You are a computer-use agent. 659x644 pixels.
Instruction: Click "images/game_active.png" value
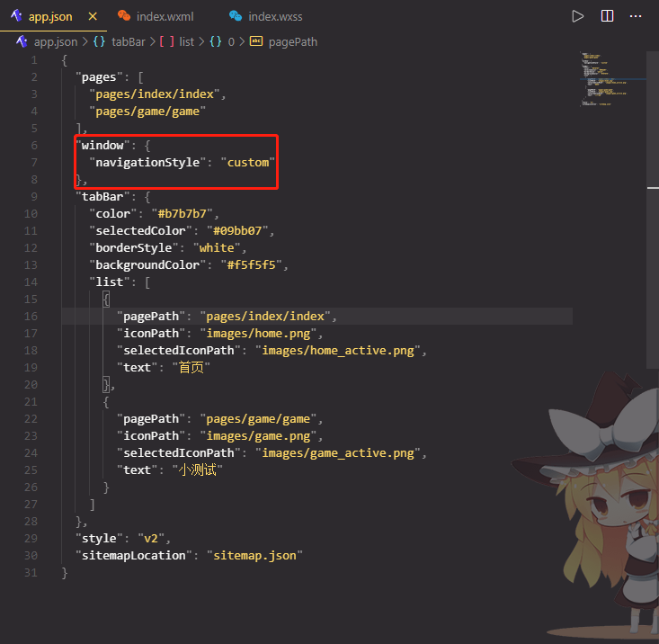coord(338,453)
